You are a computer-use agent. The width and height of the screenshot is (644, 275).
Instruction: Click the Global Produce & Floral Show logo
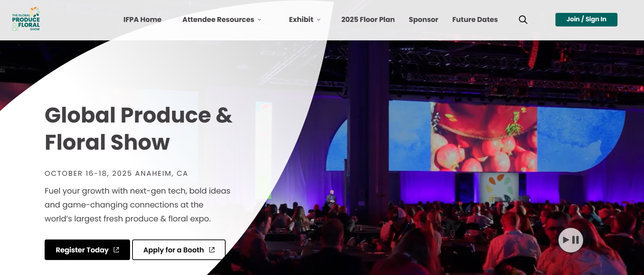pyautogui.click(x=26, y=19)
